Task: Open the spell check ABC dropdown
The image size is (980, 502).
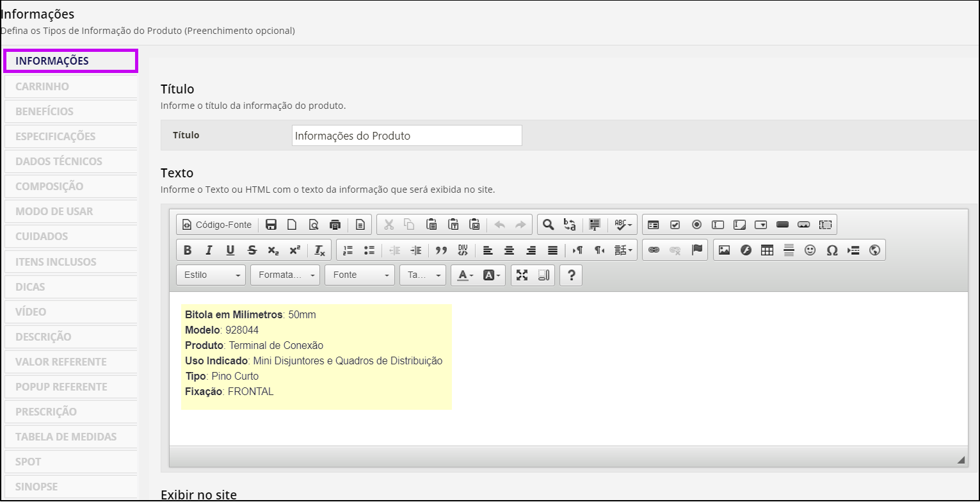Action: [x=623, y=225]
